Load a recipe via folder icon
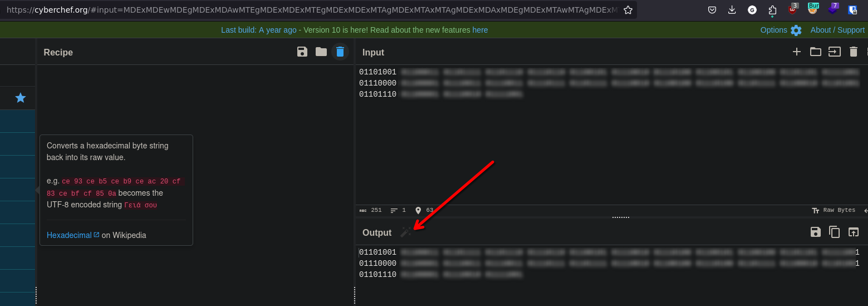Screen dimensions: 868x306 coord(321,52)
